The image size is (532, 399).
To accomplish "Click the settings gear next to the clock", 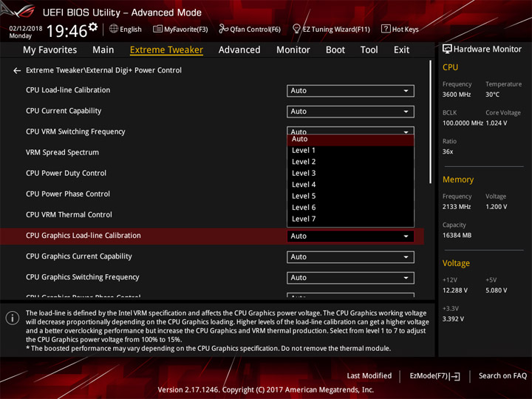I will click(93, 27).
